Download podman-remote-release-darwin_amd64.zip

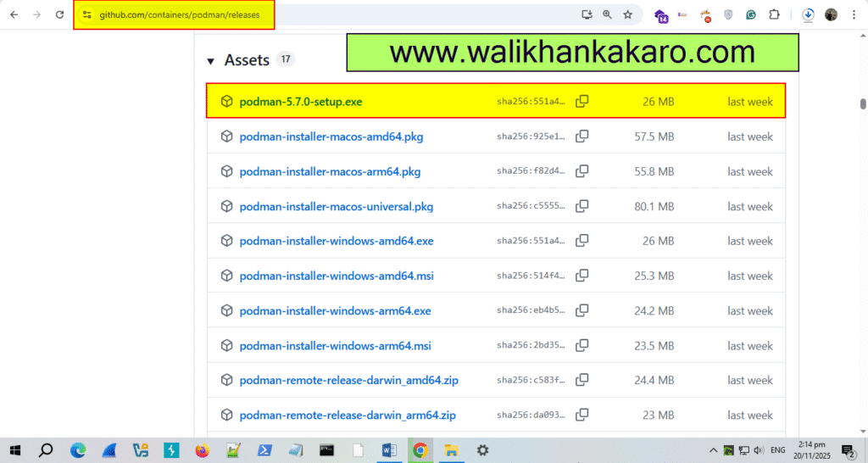(x=348, y=381)
